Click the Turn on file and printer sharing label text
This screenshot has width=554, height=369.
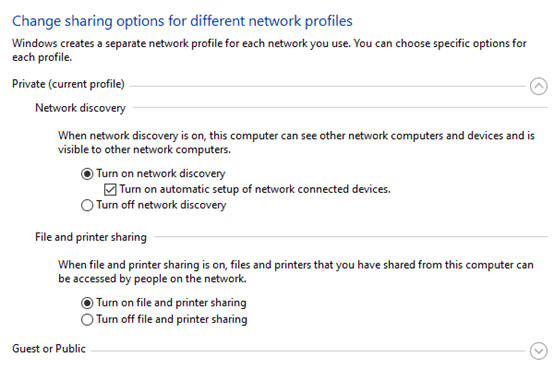tap(171, 303)
